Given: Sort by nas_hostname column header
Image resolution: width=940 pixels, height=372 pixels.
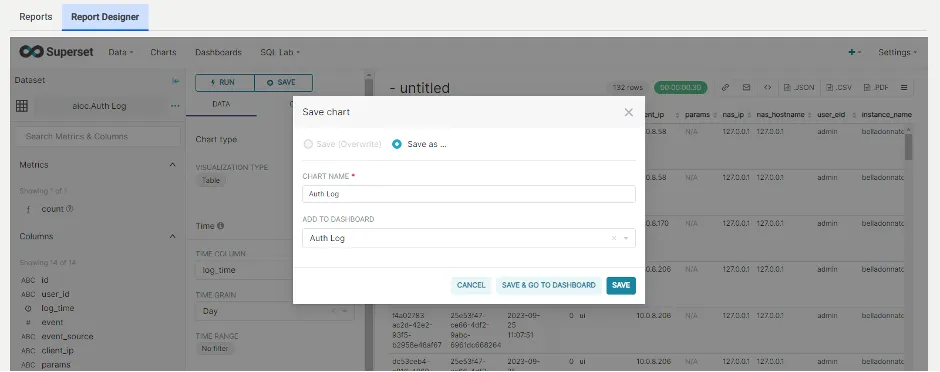Looking at the screenshot, I should [780, 114].
